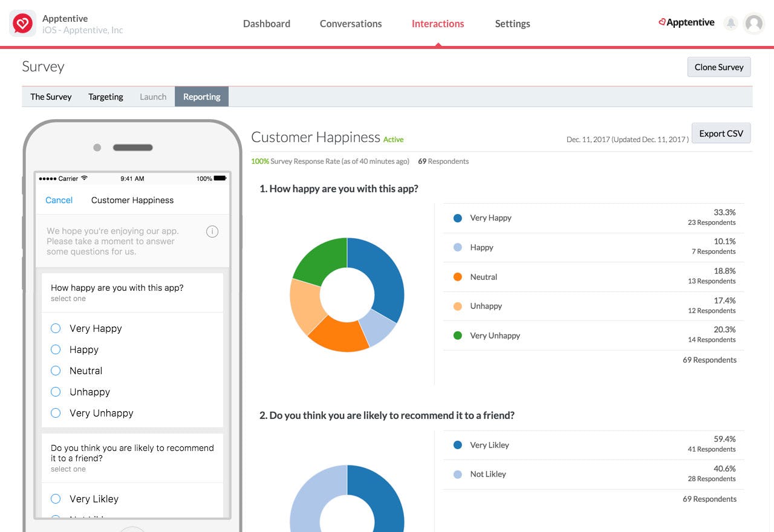Click the info icon in the survey preview
This screenshot has height=532, width=774.
[212, 231]
